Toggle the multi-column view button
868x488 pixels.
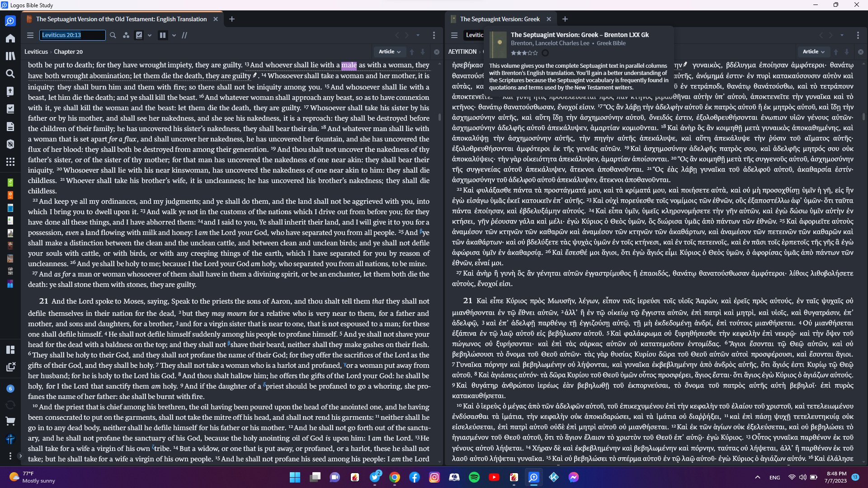pyautogui.click(x=163, y=35)
